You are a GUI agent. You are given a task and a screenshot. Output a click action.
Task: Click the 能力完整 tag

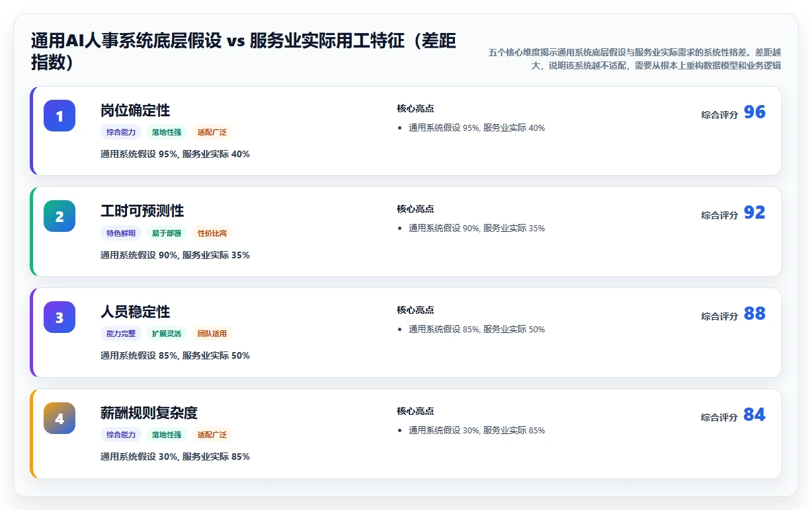pyautogui.click(x=121, y=334)
